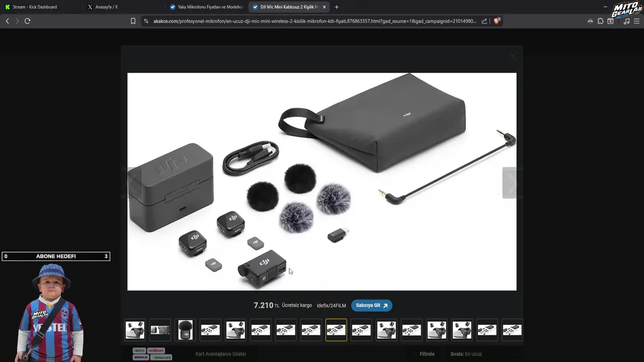Image resolution: width=644 pixels, height=362 pixels.
Task: Click the share icon in the address bar
Action: [484, 21]
